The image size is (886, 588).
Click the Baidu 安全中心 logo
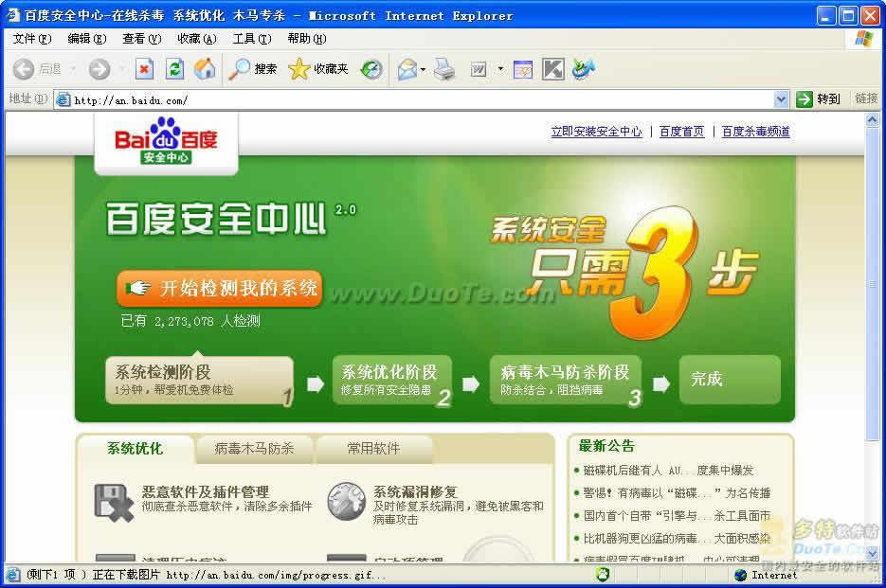click(166, 141)
